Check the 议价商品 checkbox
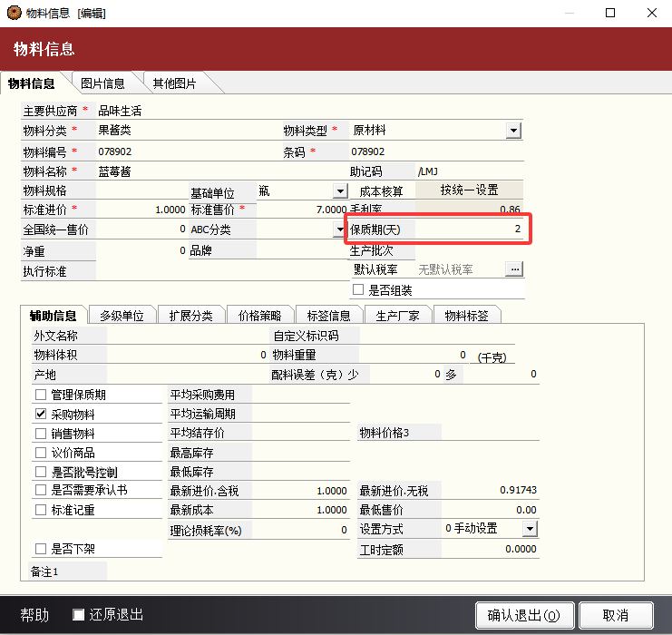 [x=41, y=453]
